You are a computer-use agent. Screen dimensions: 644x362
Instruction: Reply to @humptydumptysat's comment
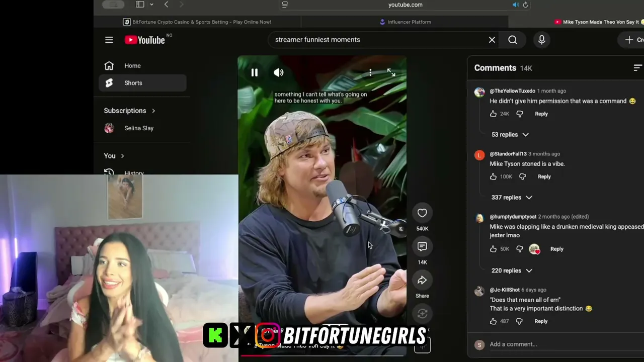coord(557,249)
